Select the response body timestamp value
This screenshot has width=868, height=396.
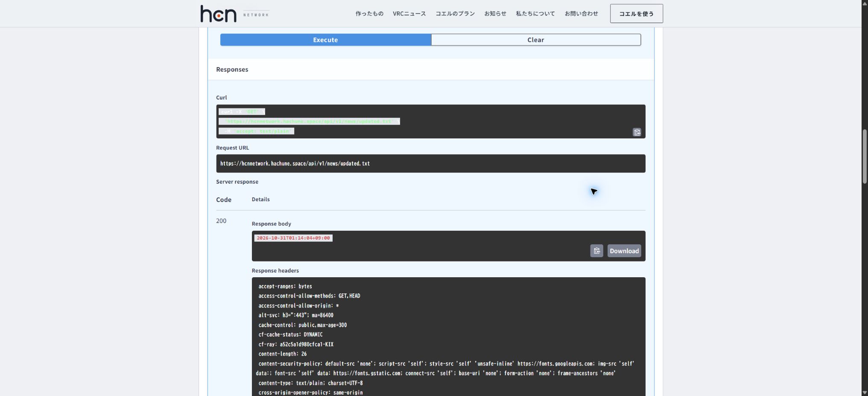(x=293, y=238)
